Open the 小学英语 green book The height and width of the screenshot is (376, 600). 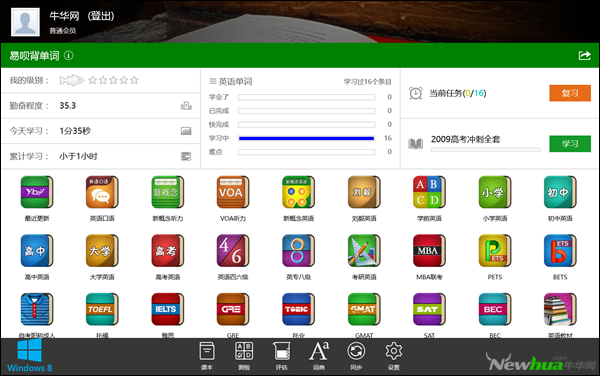point(495,192)
